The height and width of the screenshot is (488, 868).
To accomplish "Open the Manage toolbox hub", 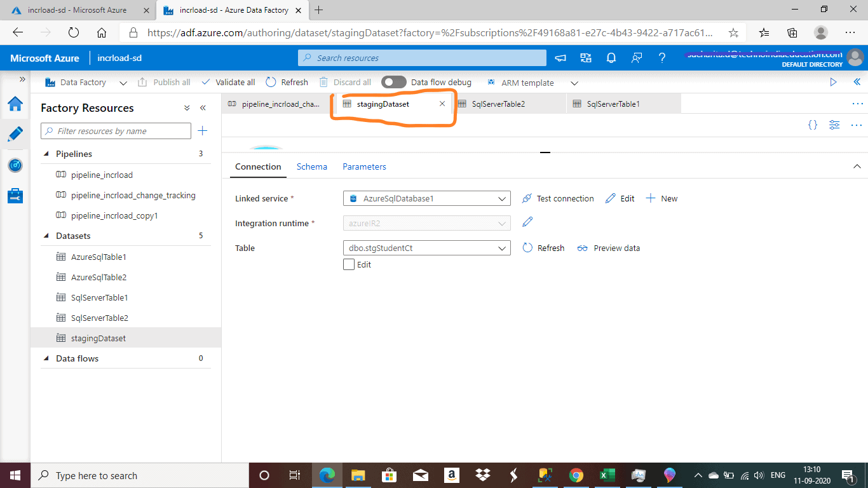I will [15, 196].
